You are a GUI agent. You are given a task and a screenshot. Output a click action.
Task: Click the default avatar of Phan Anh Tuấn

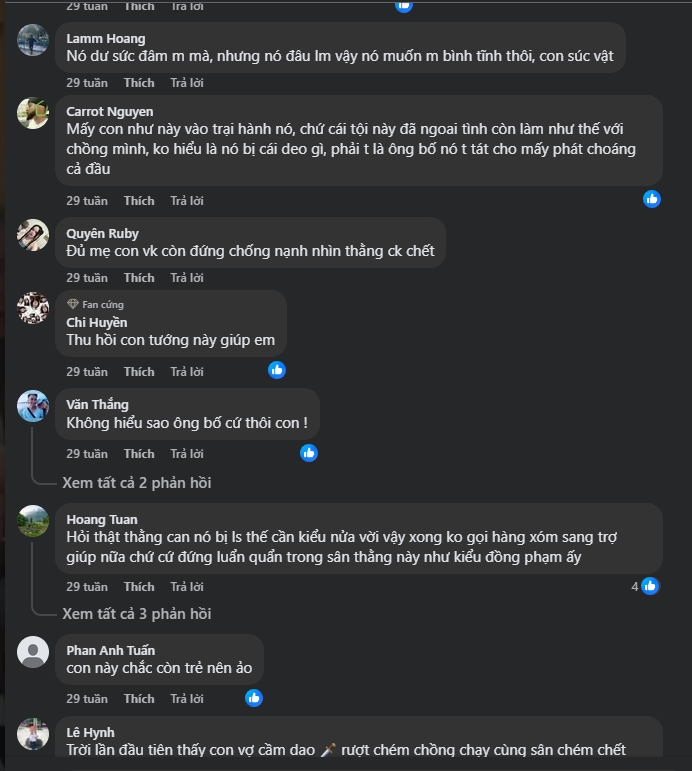[x=33, y=652]
